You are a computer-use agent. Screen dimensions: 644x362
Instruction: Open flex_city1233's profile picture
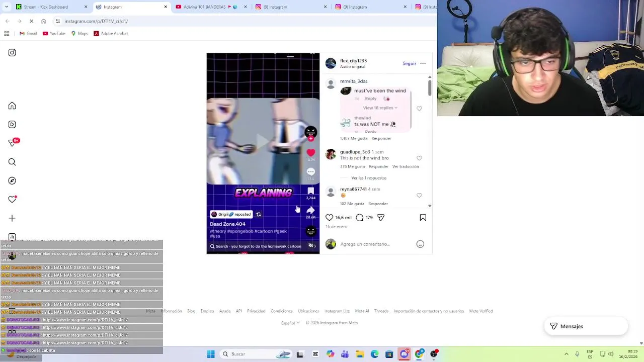click(331, 63)
